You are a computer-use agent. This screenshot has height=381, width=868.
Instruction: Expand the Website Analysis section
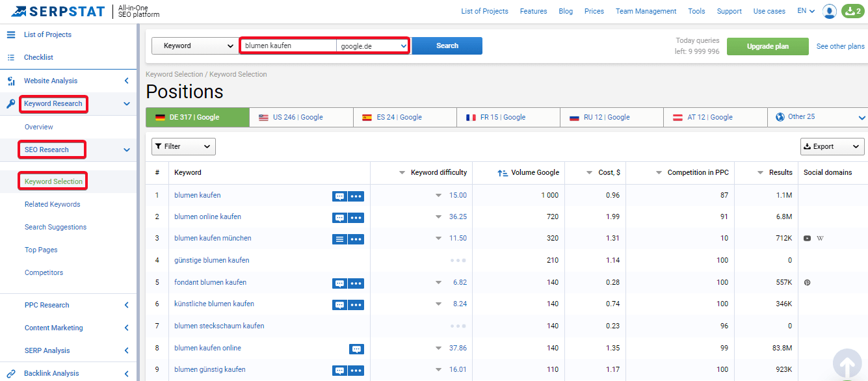click(126, 81)
